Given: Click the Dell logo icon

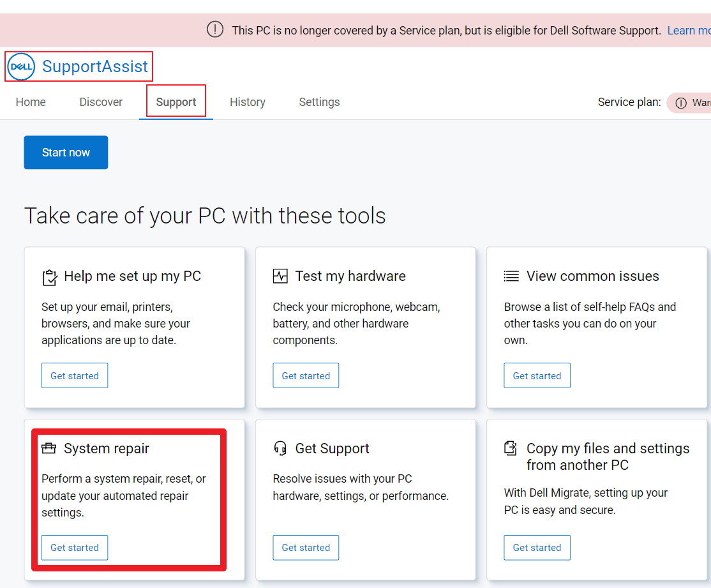Looking at the screenshot, I should 21,66.
